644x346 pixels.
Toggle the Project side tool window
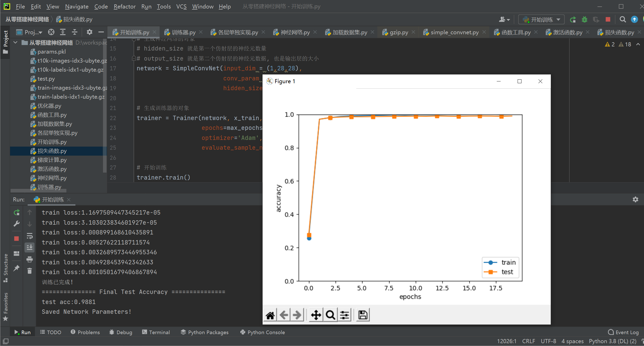[5, 42]
